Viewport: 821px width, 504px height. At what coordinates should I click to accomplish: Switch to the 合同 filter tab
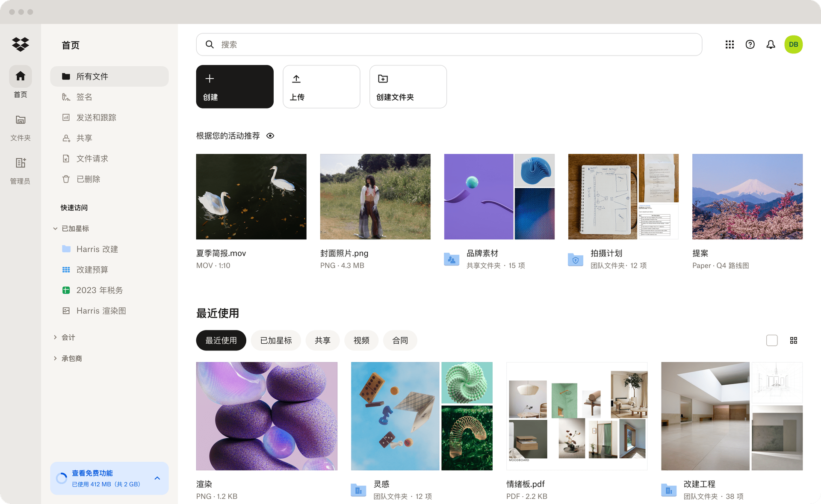[x=400, y=340]
